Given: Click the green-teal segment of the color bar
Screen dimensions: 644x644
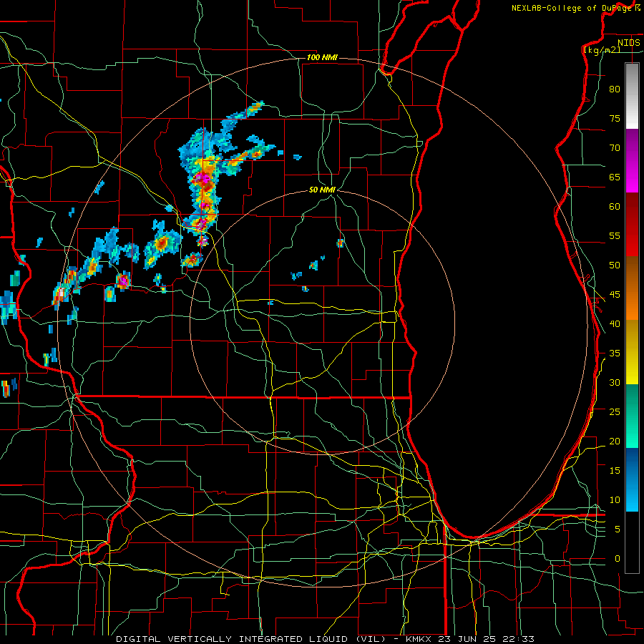Looking at the screenshot, I should pyautogui.click(x=632, y=416).
